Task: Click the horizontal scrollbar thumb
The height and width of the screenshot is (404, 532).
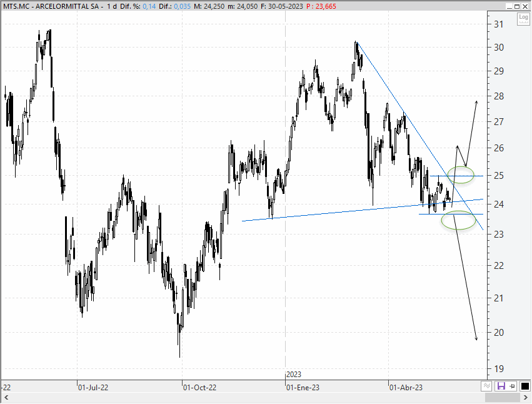Action: coord(502,398)
